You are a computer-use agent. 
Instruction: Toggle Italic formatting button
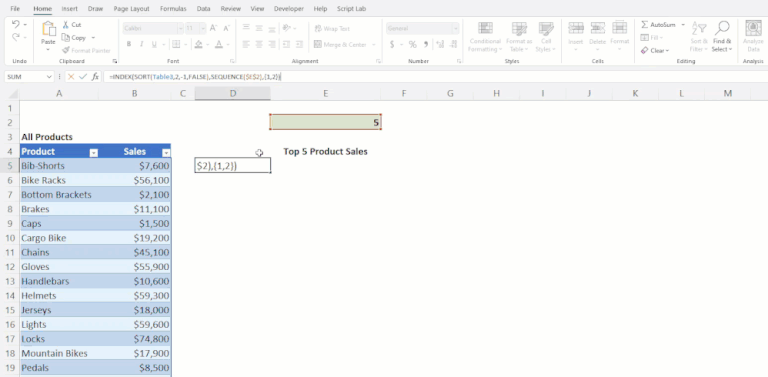(x=142, y=45)
